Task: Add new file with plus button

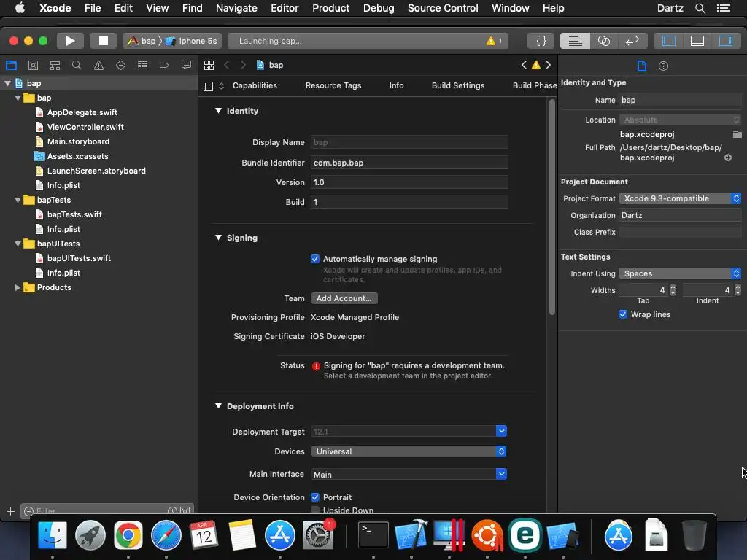Action: 10,511
